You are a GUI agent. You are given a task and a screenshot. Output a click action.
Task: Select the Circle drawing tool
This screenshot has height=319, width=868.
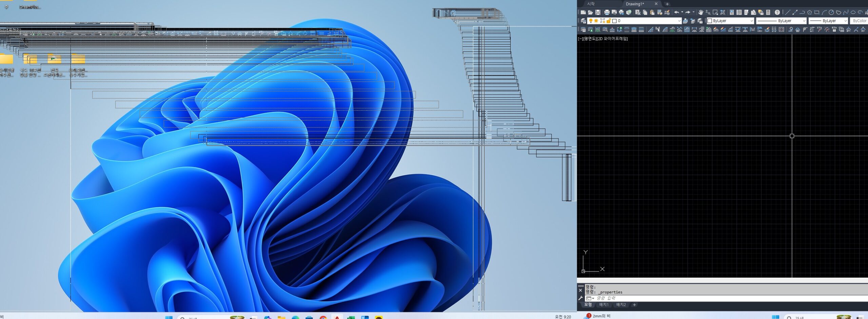coord(831,13)
